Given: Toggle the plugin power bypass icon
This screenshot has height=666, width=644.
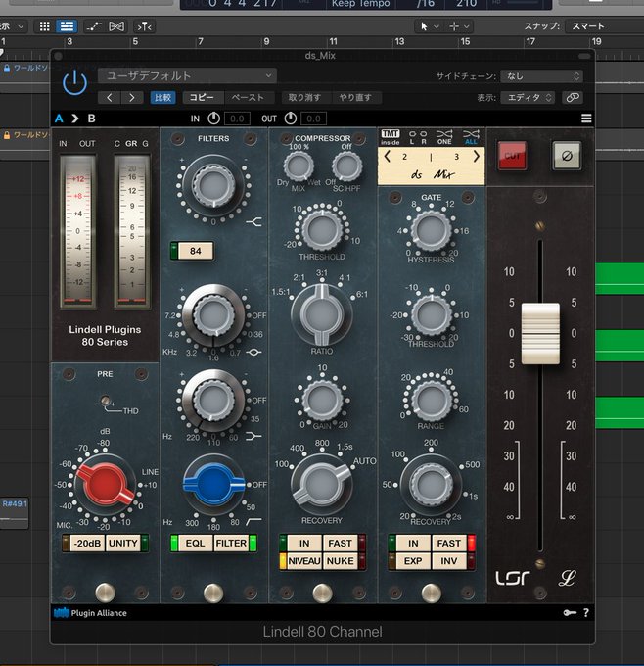Looking at the screenshot, I should click(x=74, y=82).
